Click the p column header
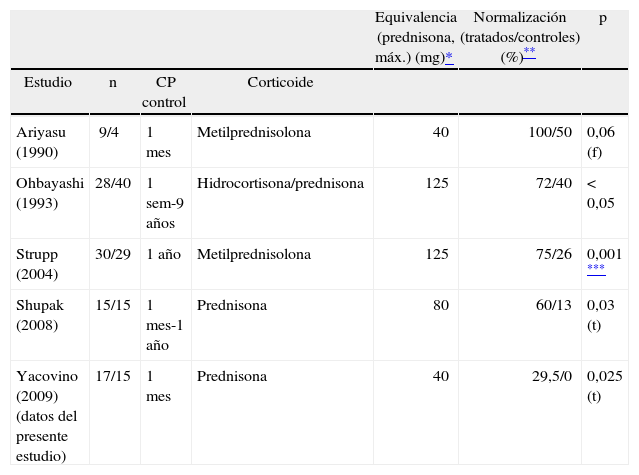 tap(602, 18)
